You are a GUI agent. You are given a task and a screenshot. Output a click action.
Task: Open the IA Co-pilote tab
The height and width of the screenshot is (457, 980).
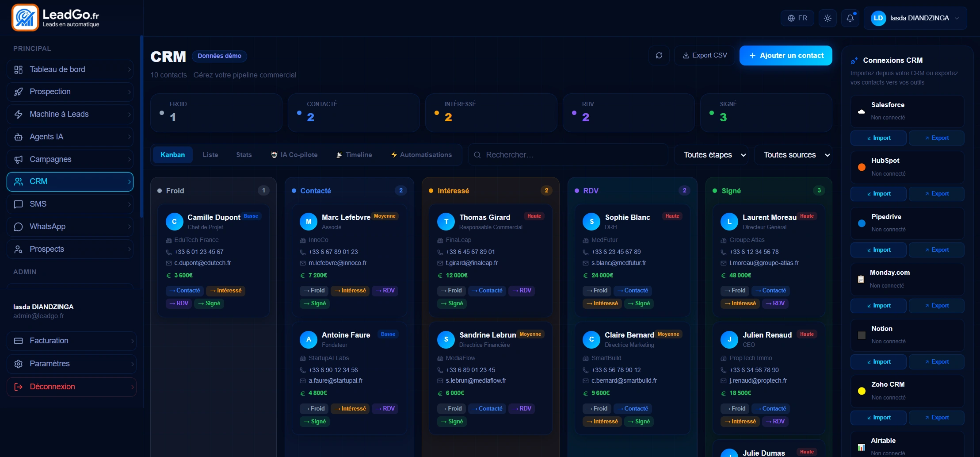point(294,155)
